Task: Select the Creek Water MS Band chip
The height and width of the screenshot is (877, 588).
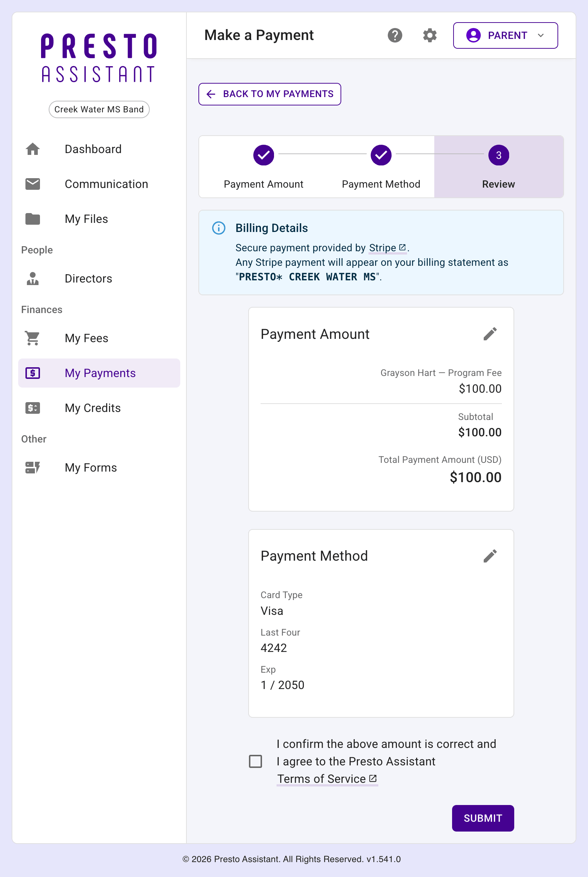Action: [x=99, y=109]
